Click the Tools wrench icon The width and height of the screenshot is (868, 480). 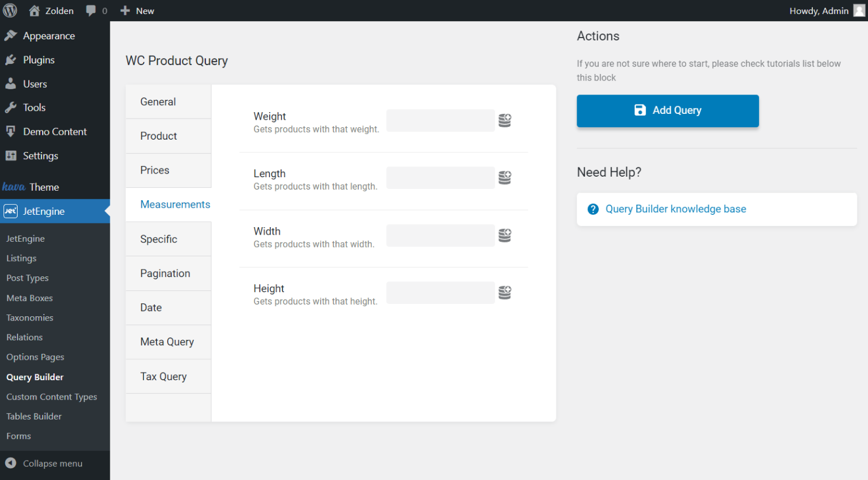[x=11, y=107]
